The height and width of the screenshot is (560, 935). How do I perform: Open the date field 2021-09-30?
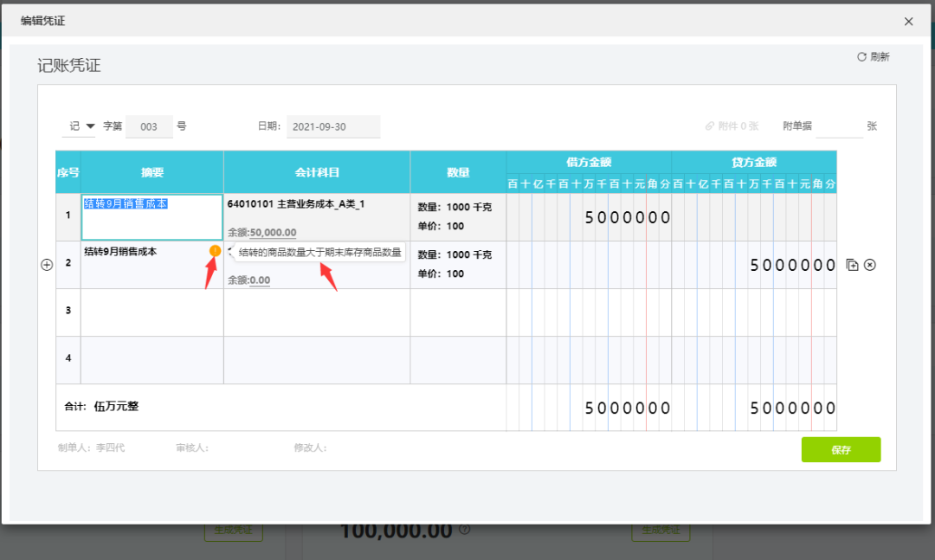[x=333, y=126]
